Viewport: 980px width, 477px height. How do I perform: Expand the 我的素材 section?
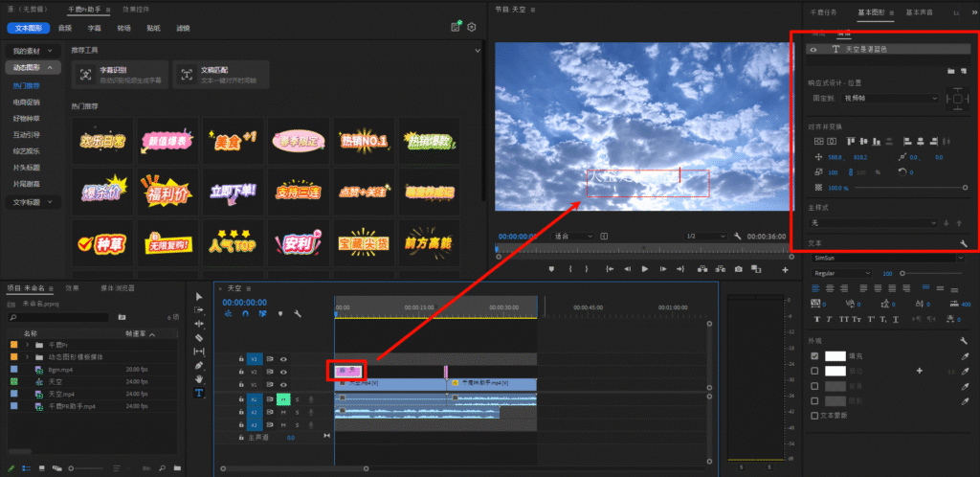32,50
